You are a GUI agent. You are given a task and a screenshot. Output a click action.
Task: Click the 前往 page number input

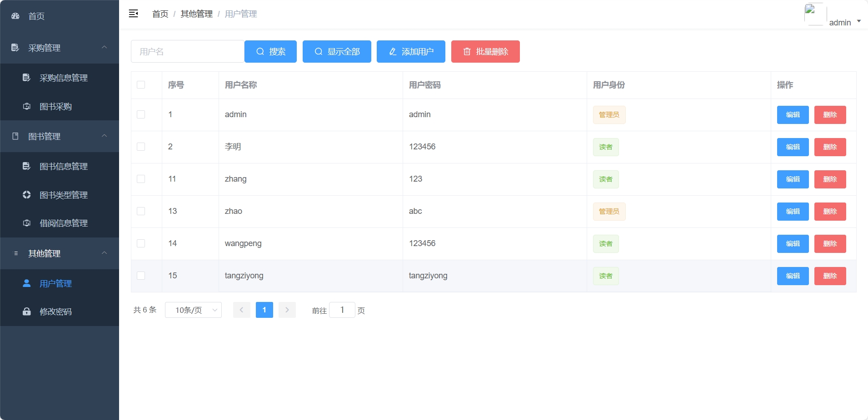pos(342,310)
